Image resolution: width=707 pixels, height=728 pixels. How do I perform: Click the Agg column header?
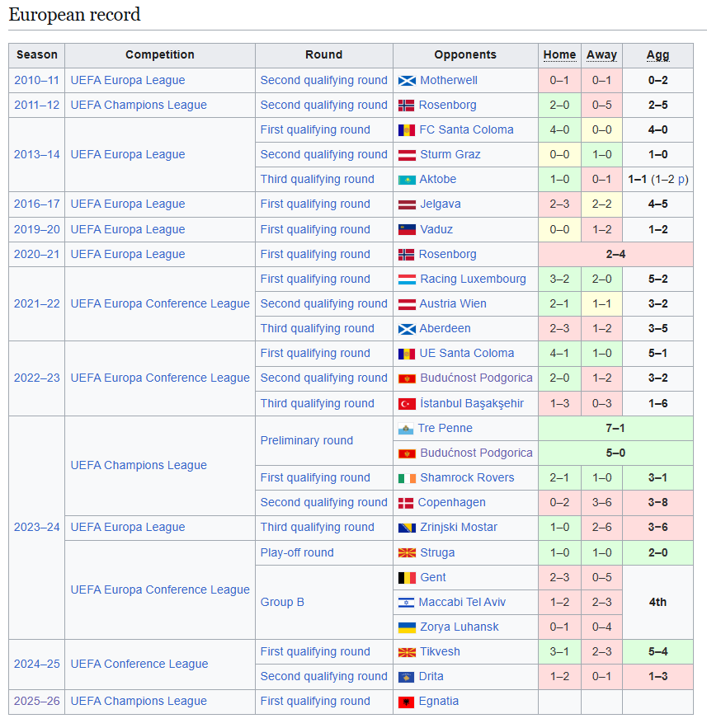658,55
